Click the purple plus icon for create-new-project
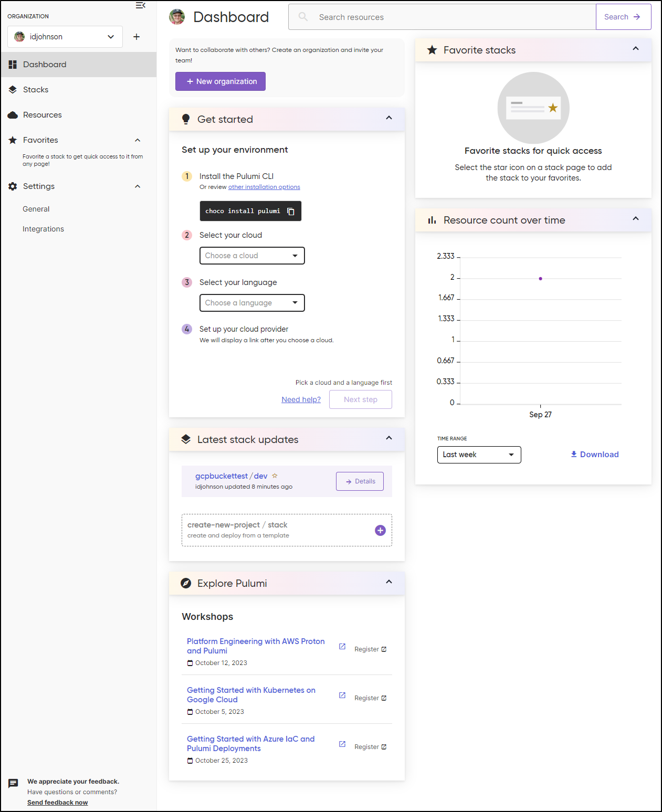Viewport: 662px width, 812px height. coord(381,530)
